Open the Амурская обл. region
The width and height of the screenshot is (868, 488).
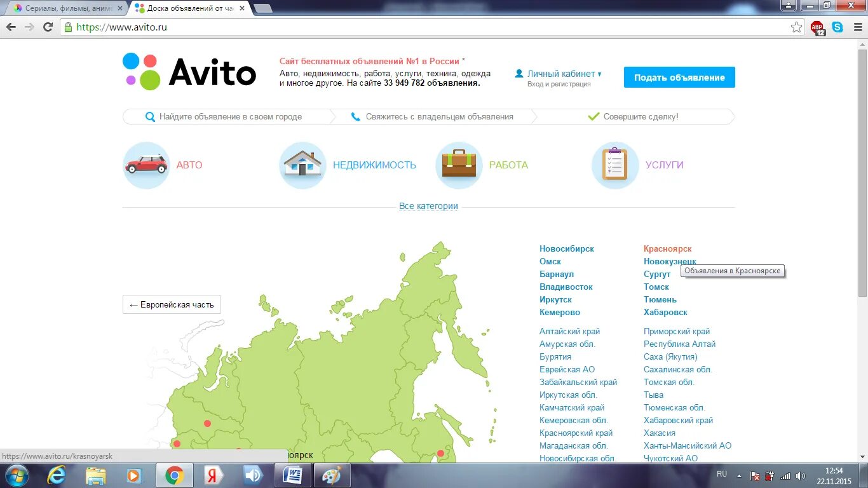567,344
